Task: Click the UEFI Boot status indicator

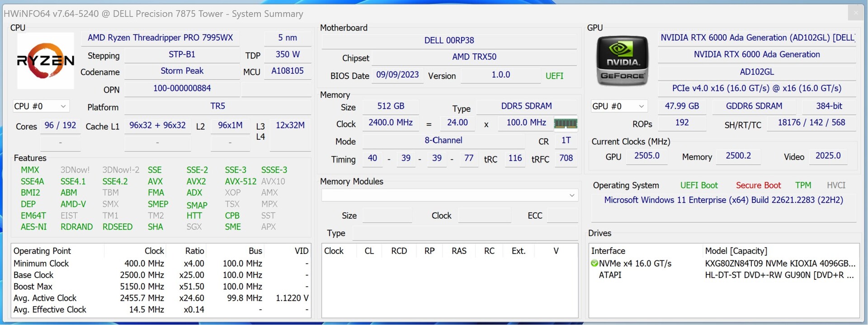Action: (x=698, y=185)
